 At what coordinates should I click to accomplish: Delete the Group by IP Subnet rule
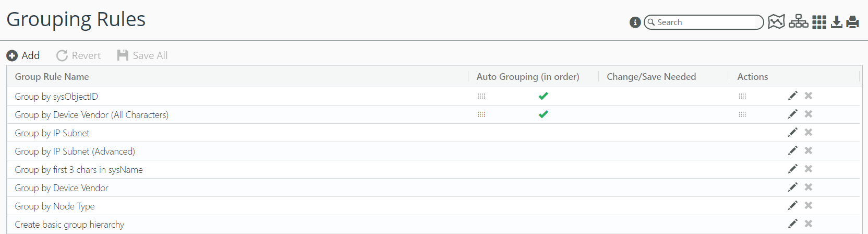[x=809, y=133]
